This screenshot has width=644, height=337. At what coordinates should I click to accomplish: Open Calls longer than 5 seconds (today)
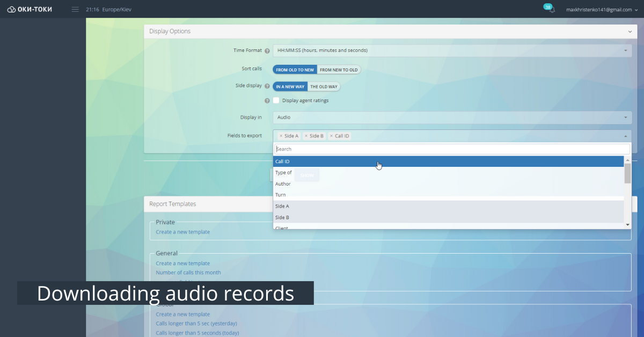tap(197, 333)
